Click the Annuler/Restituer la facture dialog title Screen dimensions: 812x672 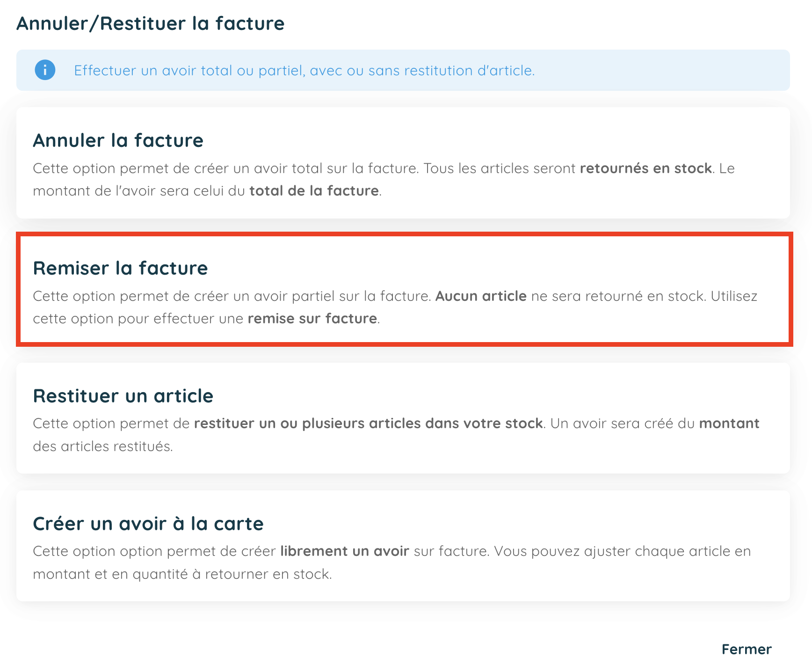[x=150, y=23]
